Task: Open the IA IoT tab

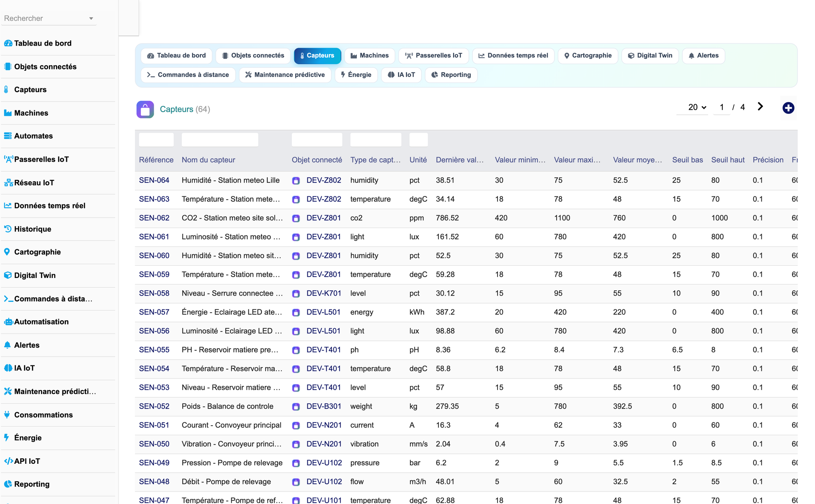Action: point(401,75)
